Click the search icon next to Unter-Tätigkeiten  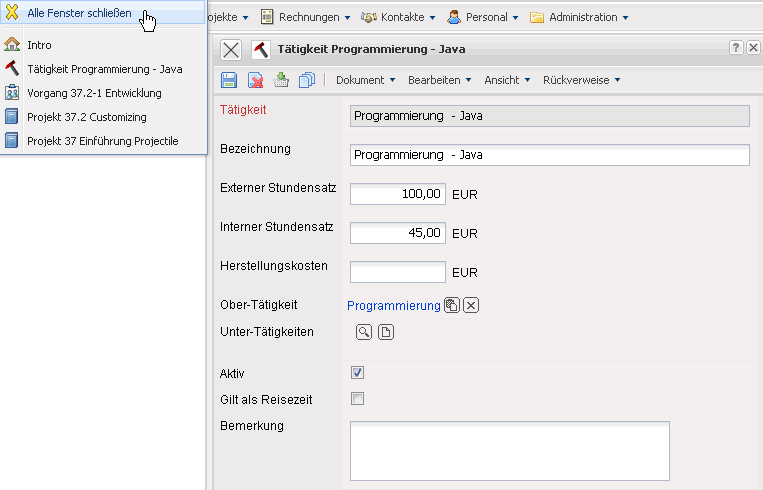point(364,332)
